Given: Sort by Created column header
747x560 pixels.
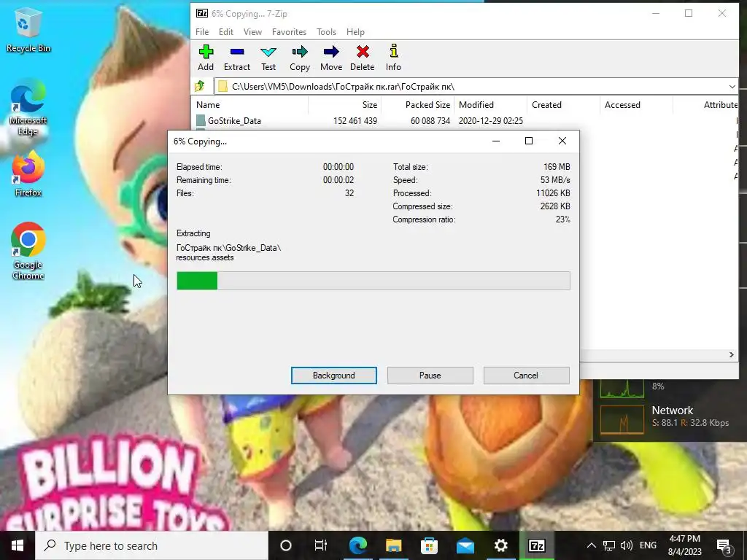Looking at the screenshot, I should [x=563, y=105].
